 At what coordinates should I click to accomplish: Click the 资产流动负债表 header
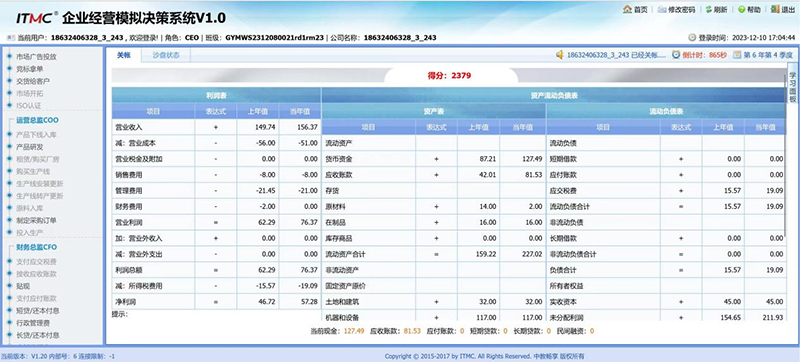(554, 95)
